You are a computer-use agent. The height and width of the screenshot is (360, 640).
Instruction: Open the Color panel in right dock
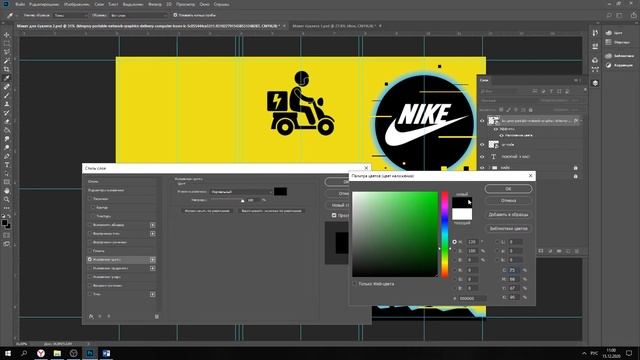pyautogui.click(x=614, y=33)
